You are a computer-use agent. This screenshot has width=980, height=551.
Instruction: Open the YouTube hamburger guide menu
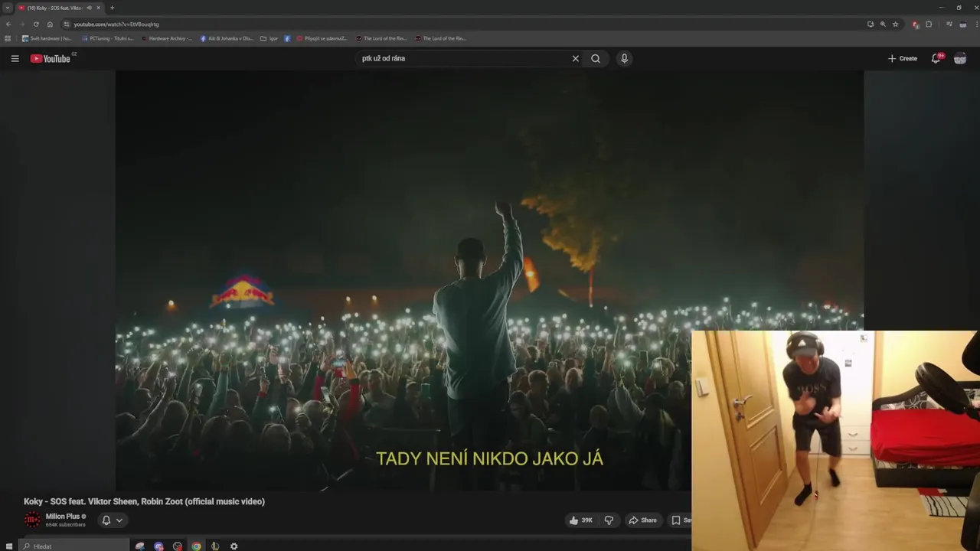click(15, 58)
